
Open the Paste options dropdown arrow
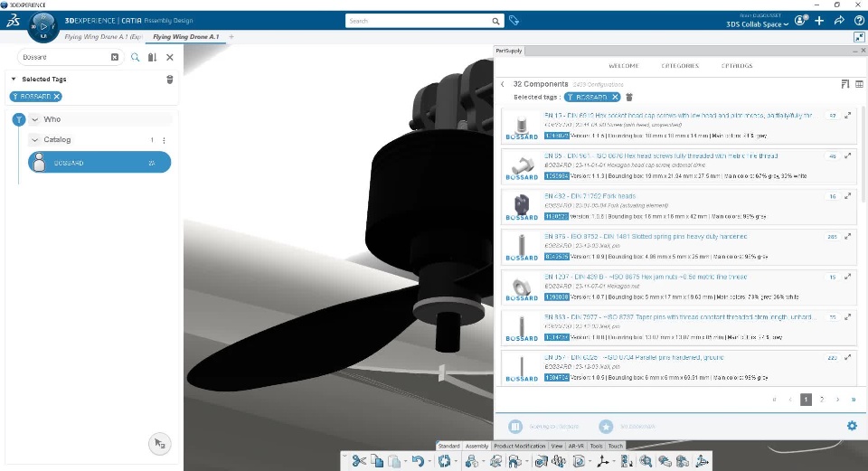[x=406, y=461]
